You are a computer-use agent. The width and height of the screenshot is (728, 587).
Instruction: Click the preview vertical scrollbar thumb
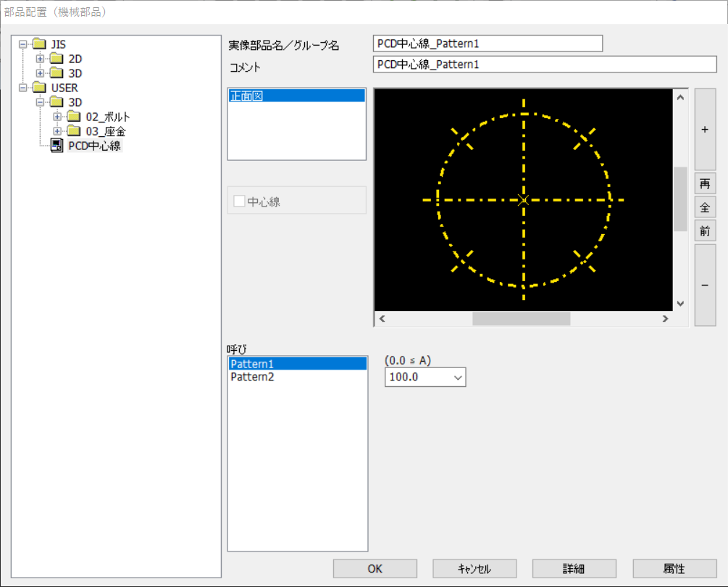[x=681, y=199]
